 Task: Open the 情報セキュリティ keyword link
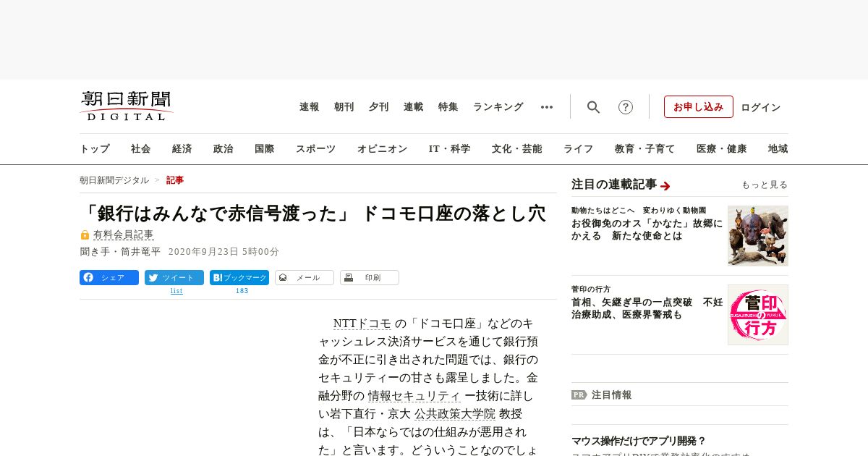tap(414, 396)
